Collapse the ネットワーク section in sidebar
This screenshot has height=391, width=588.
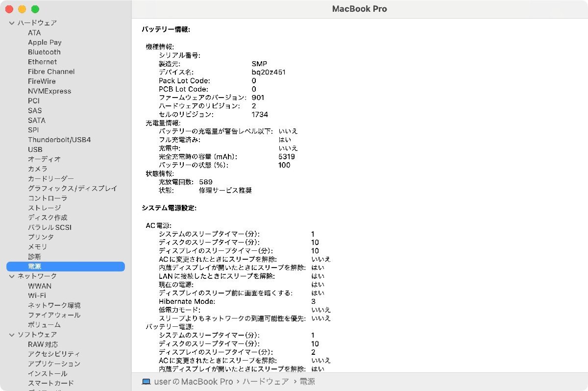click(x=12, y=276)
